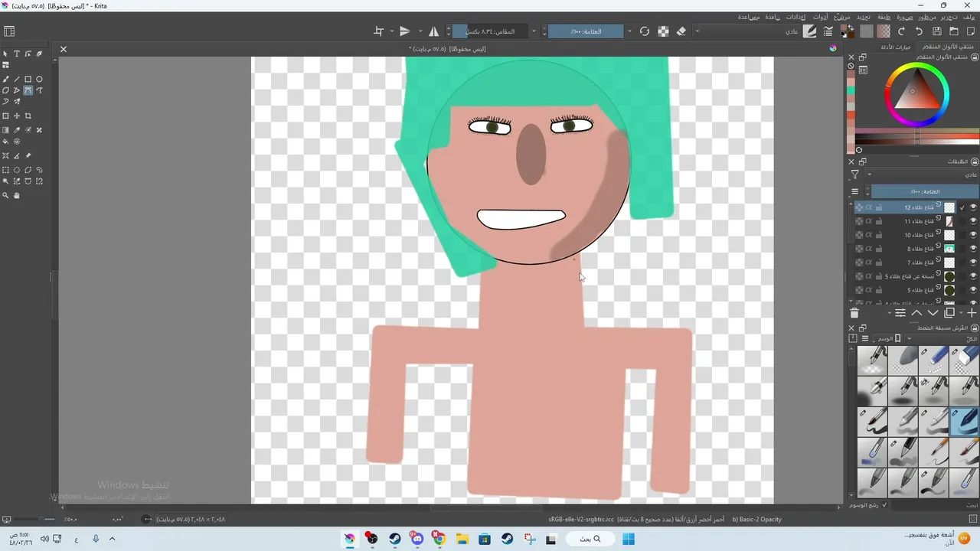This screenshot has width=980, height=551.
Task: Select the Crop tool
Action: [x=28, y=116]
